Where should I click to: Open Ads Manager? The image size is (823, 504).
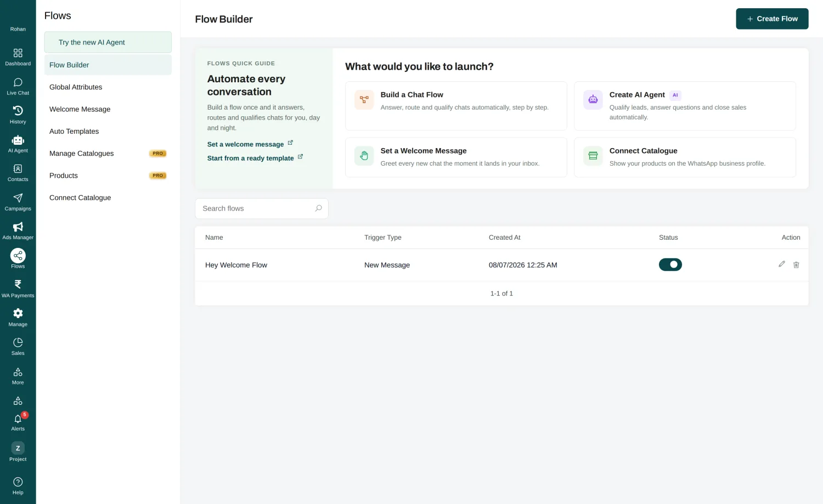pyautogui.click(x=18, y=231)
